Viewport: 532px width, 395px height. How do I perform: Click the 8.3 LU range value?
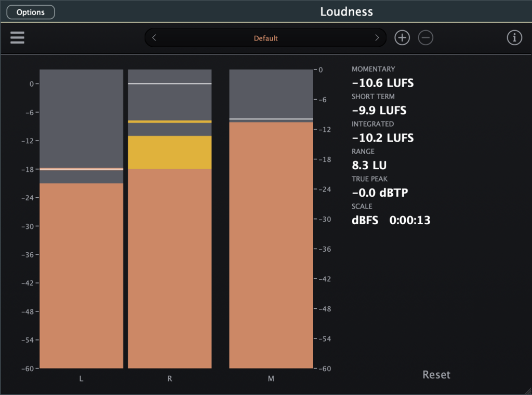[x=369, y=166]
